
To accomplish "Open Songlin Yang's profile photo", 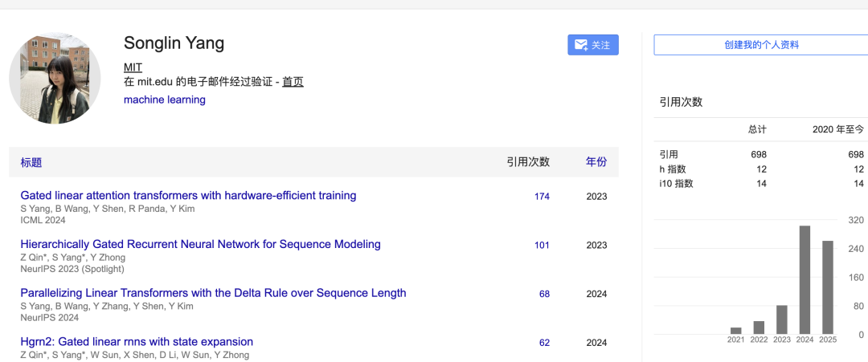I will tap(55, 79).
